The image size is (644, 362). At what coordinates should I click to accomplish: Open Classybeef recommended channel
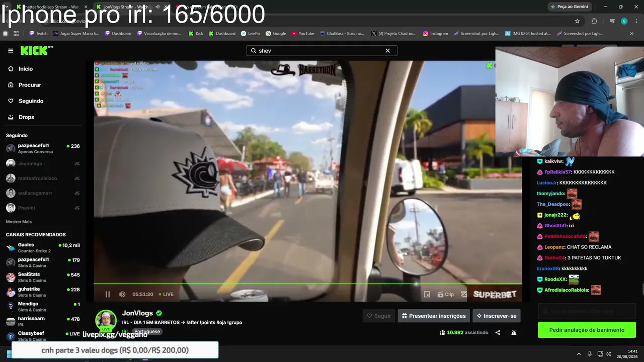coord(43,335)
